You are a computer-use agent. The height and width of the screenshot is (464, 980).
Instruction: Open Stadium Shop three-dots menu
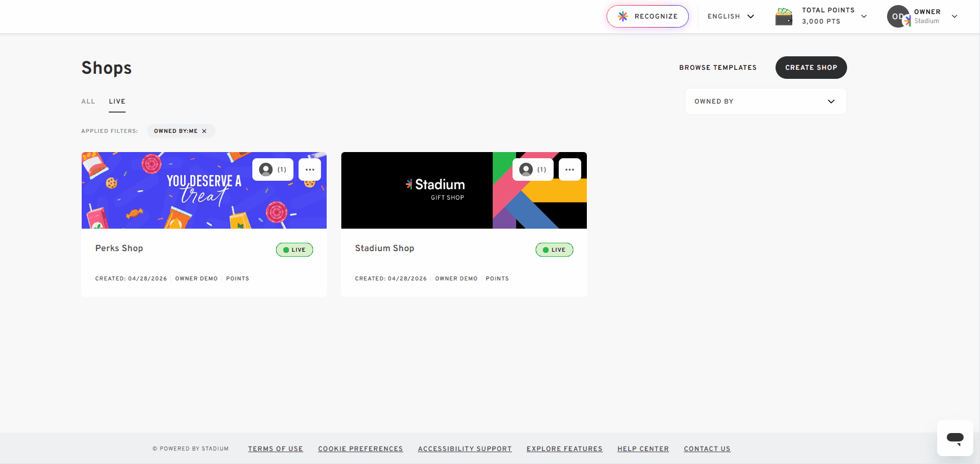569,169
